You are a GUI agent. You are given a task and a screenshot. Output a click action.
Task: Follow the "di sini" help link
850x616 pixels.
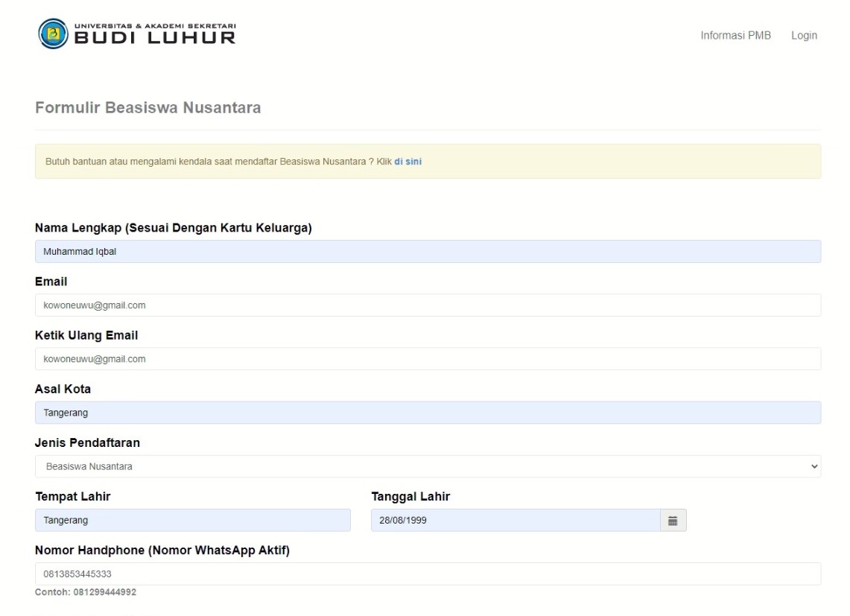(407, 162)
